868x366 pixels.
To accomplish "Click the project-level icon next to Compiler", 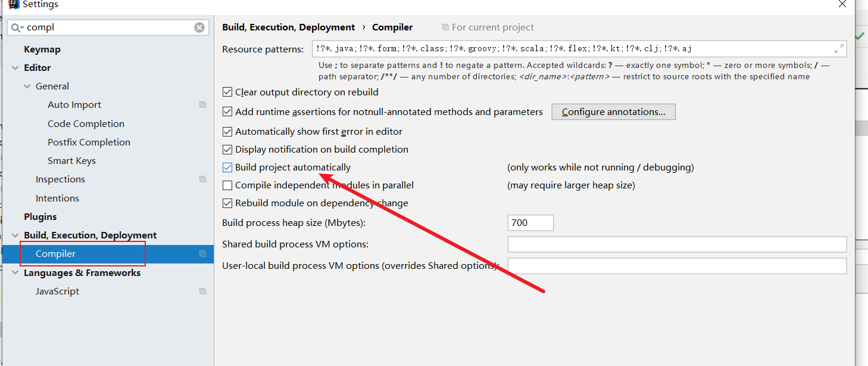I will click(202, 254).
